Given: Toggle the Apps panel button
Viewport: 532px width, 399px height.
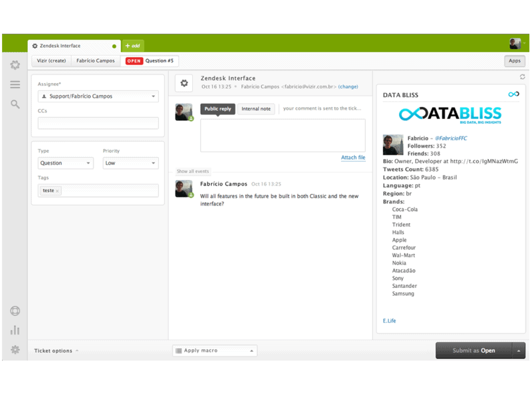Looking at the screenshot, I should click(514, 61).
